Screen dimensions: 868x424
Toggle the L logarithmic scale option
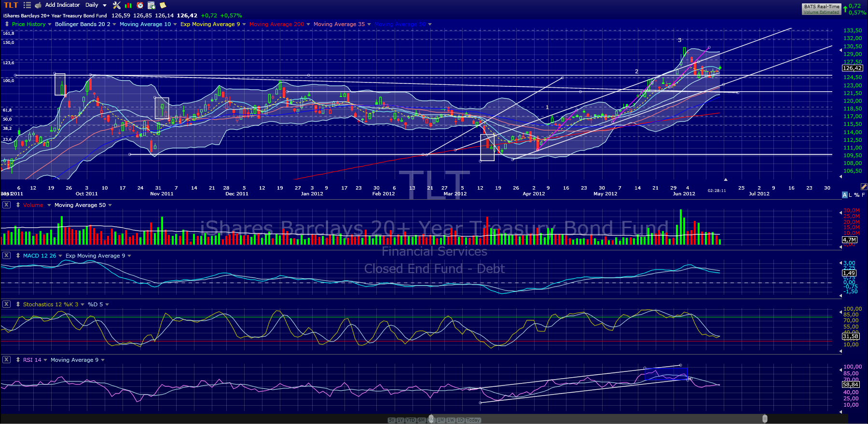(x=850, y=195)
